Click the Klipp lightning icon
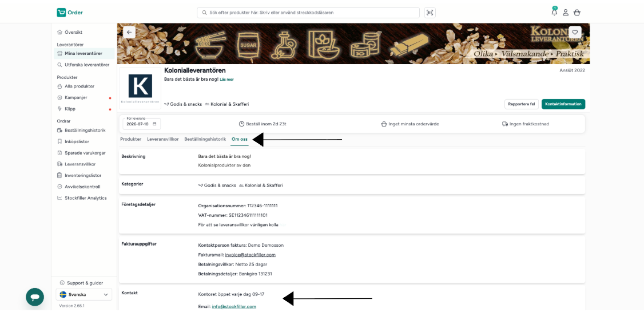The image size is (644, 312). point(60,109)
